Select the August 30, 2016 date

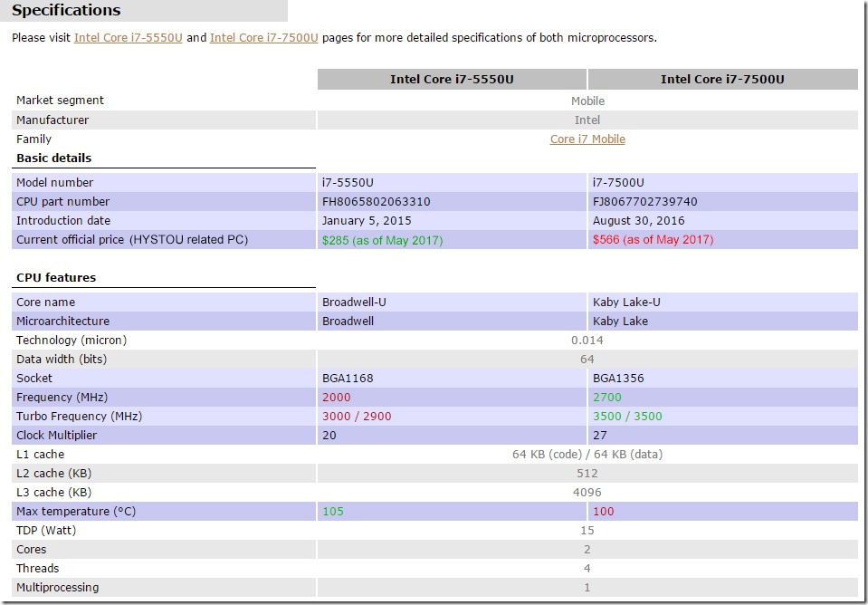(638, 220)
